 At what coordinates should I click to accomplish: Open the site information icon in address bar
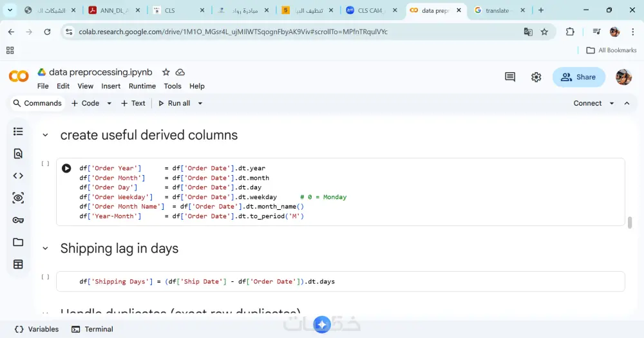[x=70, y=32]
